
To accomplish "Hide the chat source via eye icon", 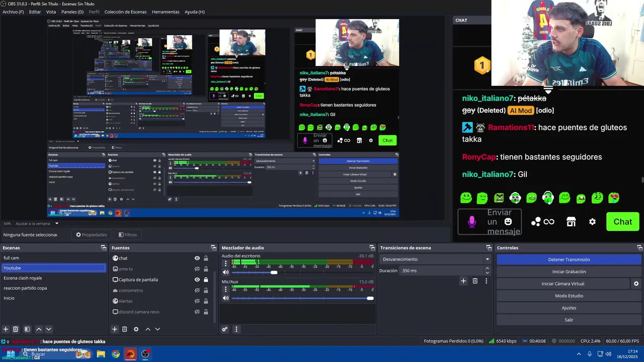I will point(197,258).
